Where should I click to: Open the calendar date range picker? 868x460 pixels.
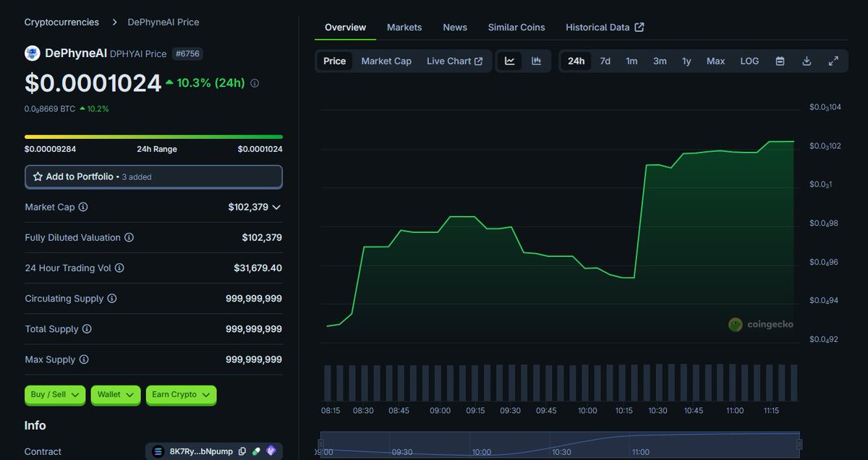[x=780, y=61]
